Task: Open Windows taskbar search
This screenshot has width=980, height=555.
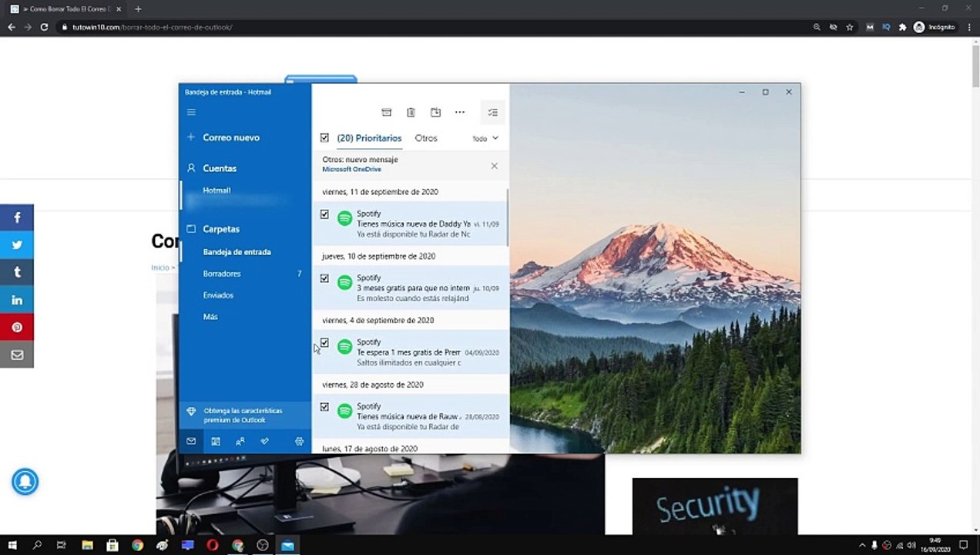Action: pyautogui.click(x=37, y=545)
